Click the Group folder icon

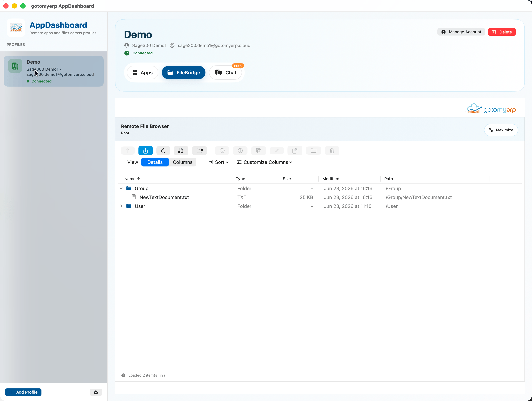(x=129, y=188)
